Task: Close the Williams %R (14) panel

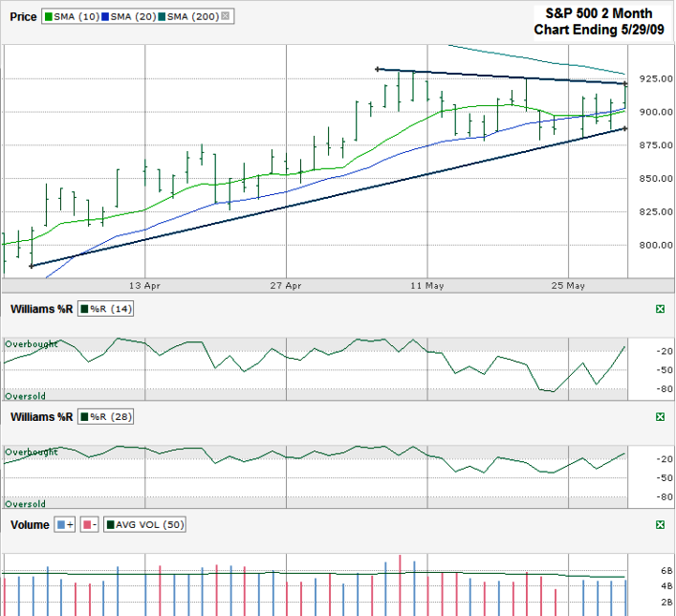Action: coord(660,309)
